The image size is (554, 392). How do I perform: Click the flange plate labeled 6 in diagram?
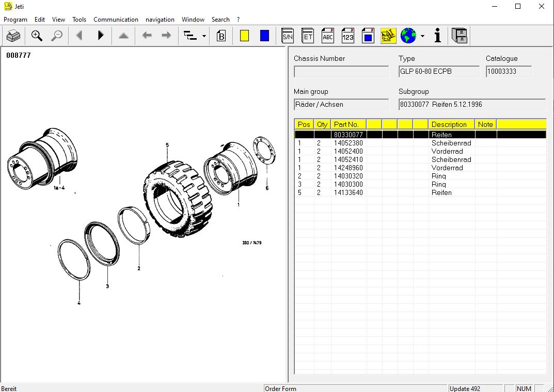pyautogui.click(x=264, y=150)
